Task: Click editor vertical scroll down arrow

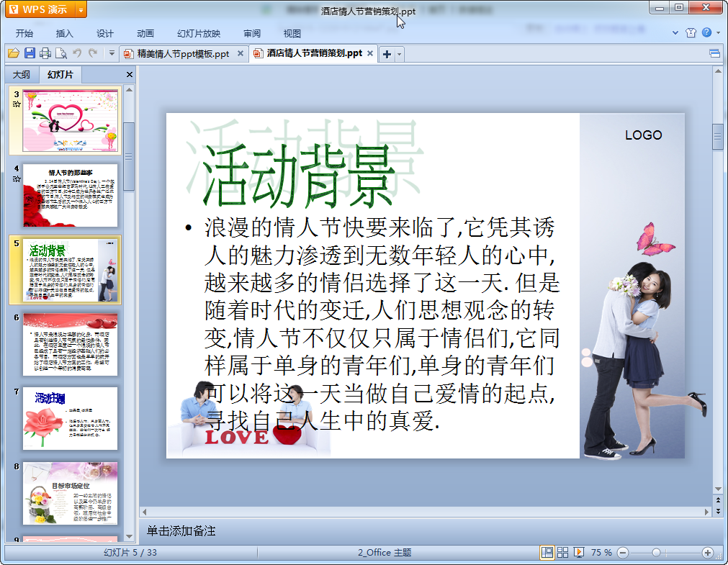Action: click(x=718, y=489)
